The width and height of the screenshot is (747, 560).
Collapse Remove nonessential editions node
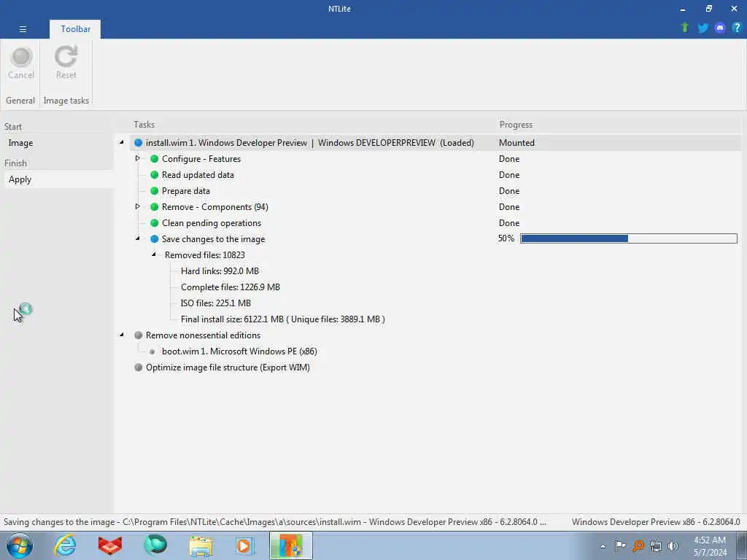pyautogui.click(x=122, y=335)
